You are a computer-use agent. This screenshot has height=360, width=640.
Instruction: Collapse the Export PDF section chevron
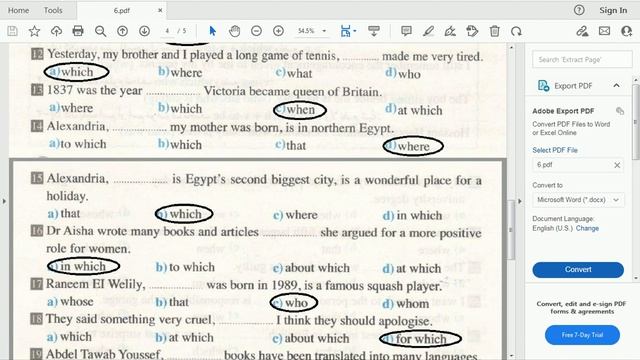click(617, 86)
